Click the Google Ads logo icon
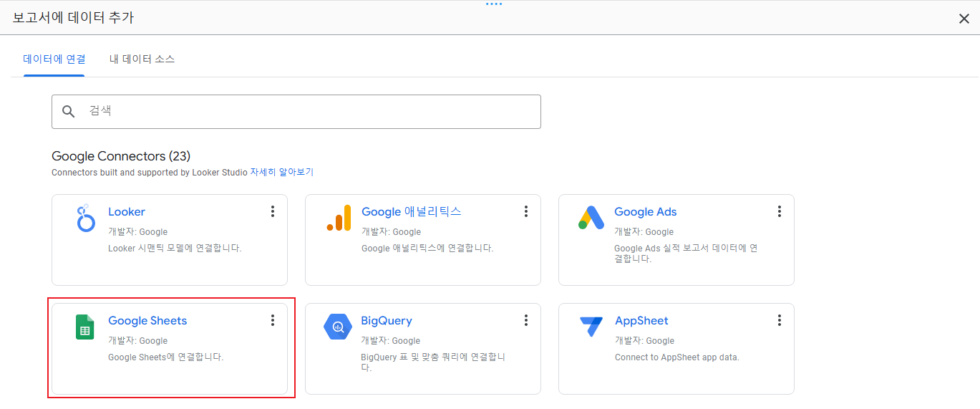 point(591,218)
